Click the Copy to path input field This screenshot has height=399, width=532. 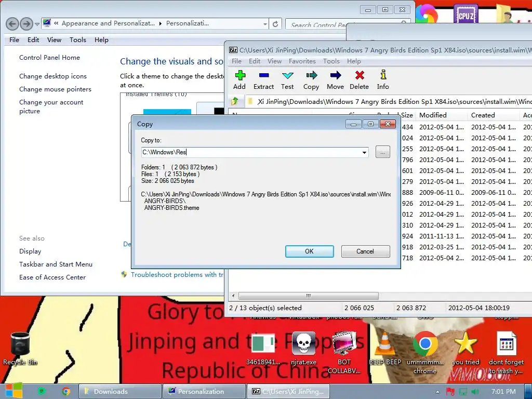[x=255, y=152]
